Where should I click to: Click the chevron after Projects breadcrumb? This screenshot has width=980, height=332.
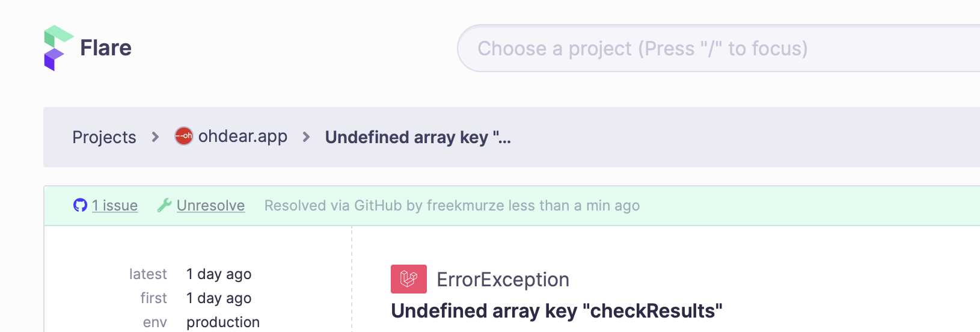[155, 137]
